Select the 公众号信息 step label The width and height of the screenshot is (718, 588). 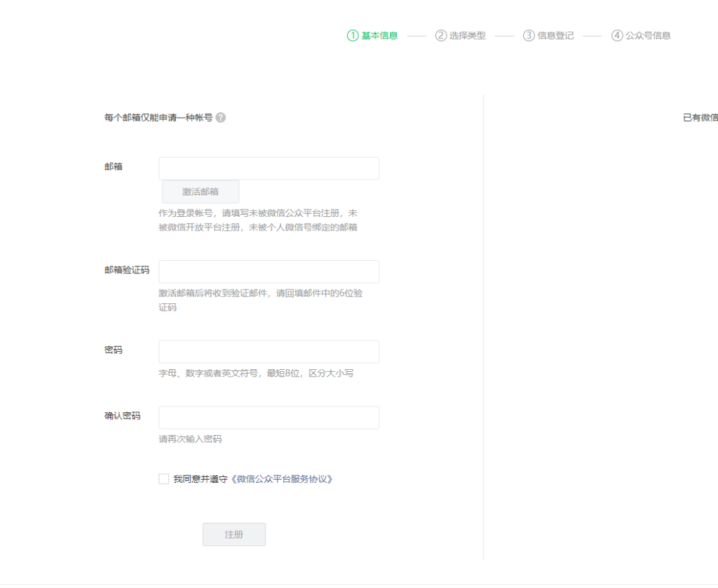(x=648, y=36)
